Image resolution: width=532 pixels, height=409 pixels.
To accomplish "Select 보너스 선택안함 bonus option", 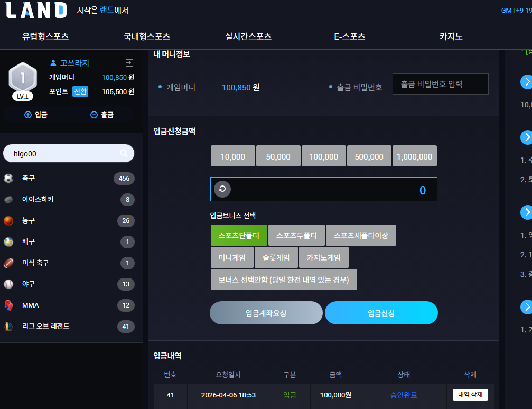I will [284, 280].
